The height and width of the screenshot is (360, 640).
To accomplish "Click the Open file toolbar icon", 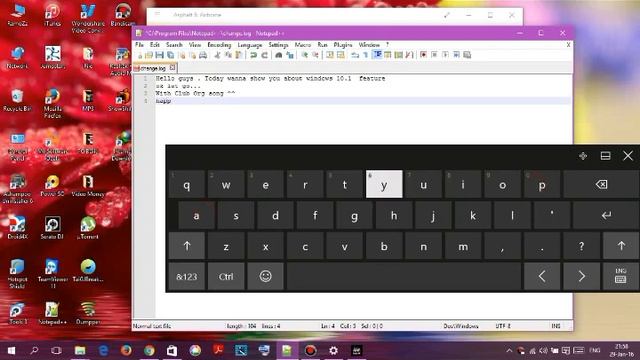I will 149,55.
